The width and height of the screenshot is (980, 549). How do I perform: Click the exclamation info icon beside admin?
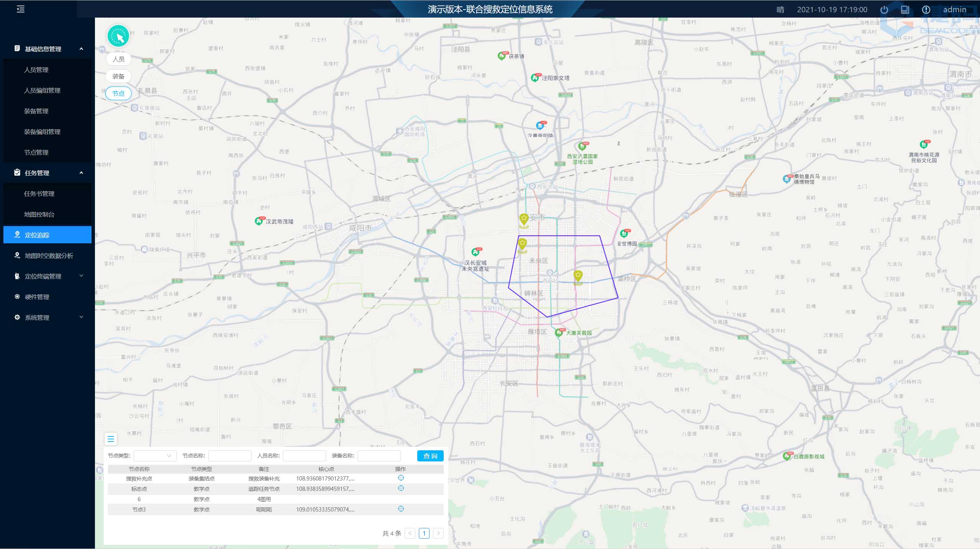pos(926,10)
